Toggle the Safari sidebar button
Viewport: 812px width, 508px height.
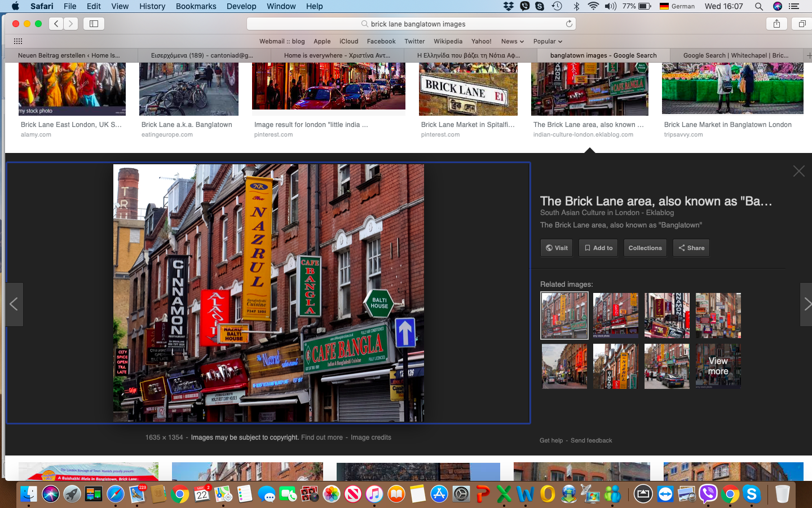click(94, 24)
